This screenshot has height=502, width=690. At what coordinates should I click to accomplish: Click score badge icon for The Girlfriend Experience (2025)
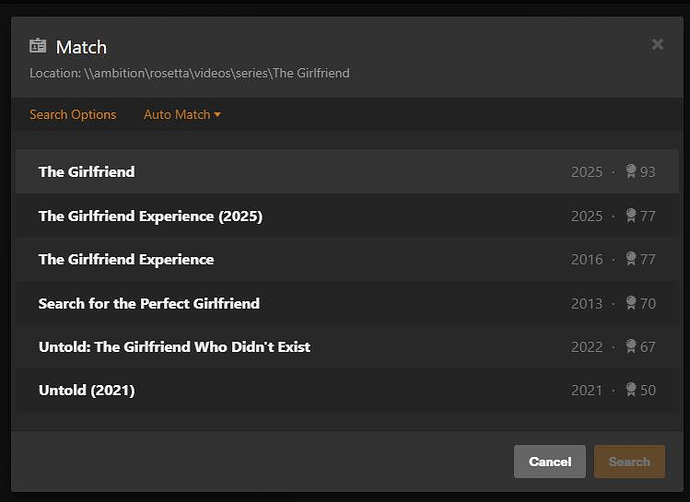pos(631,215)
